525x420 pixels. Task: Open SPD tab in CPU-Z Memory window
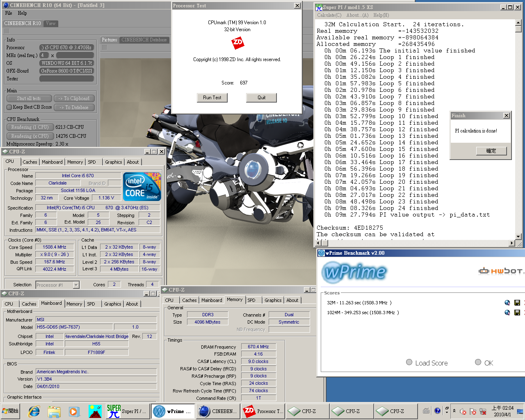251,300
